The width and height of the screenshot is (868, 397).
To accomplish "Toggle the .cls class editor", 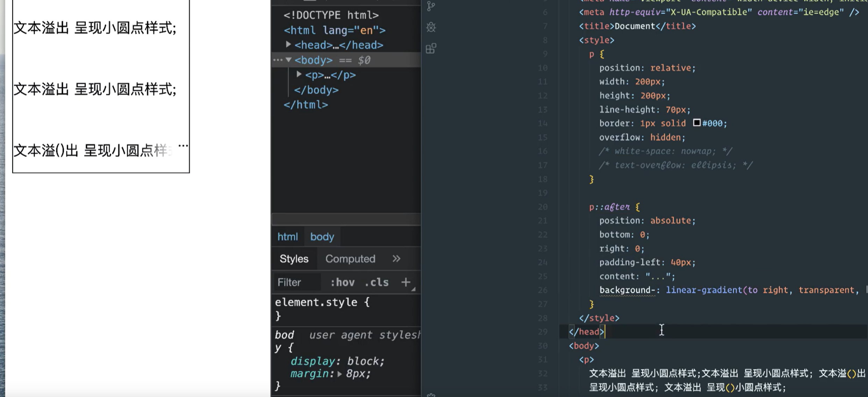I will pos(376,282).
